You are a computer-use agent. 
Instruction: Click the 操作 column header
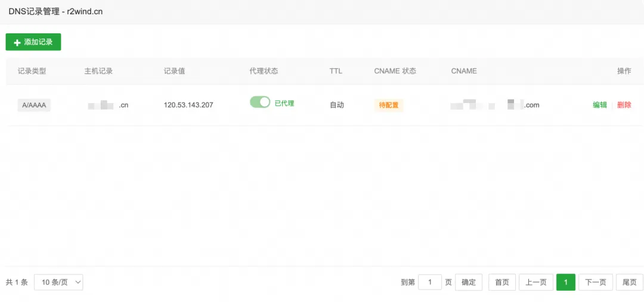pos(624,71)
